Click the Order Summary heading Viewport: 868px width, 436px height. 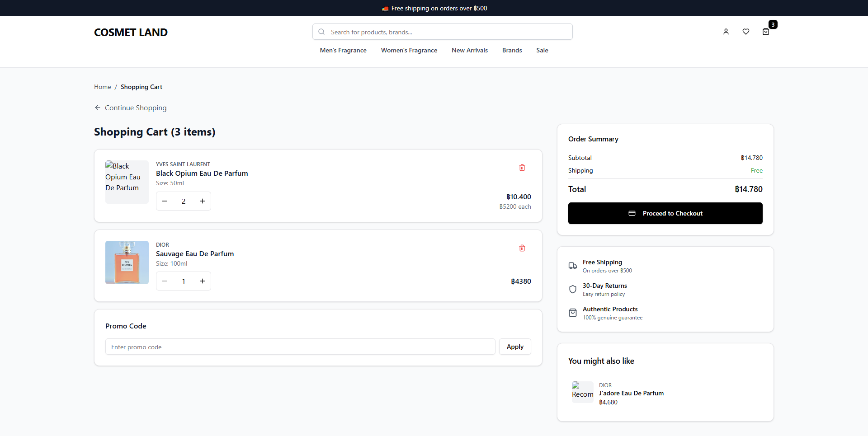point(593,139)
